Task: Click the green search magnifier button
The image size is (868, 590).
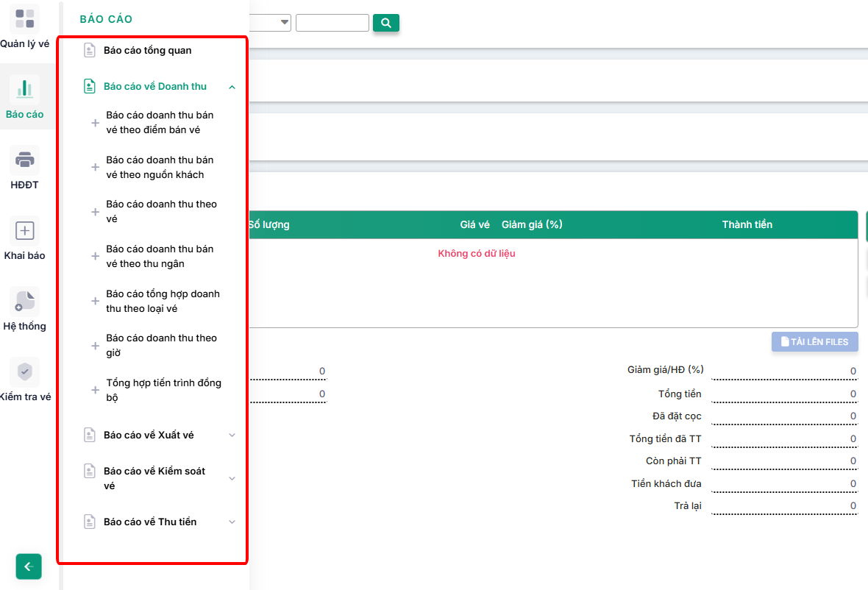Action: (x=385, y=23)
